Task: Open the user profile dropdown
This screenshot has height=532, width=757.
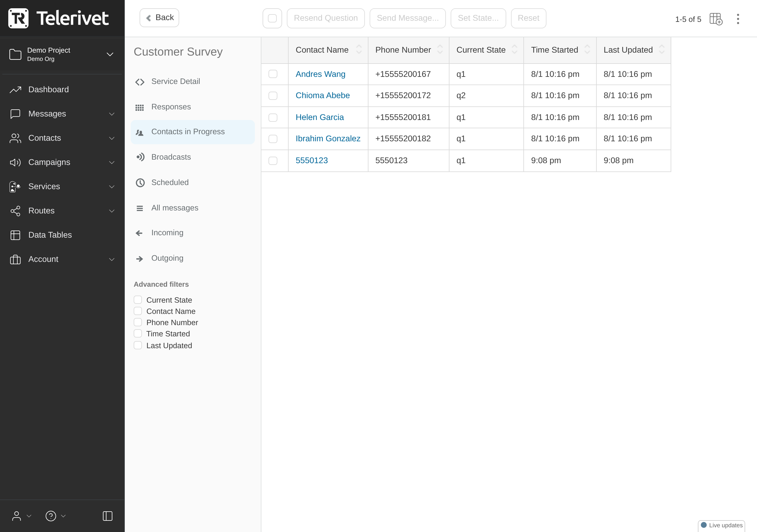Action: (x=21, y=516)
